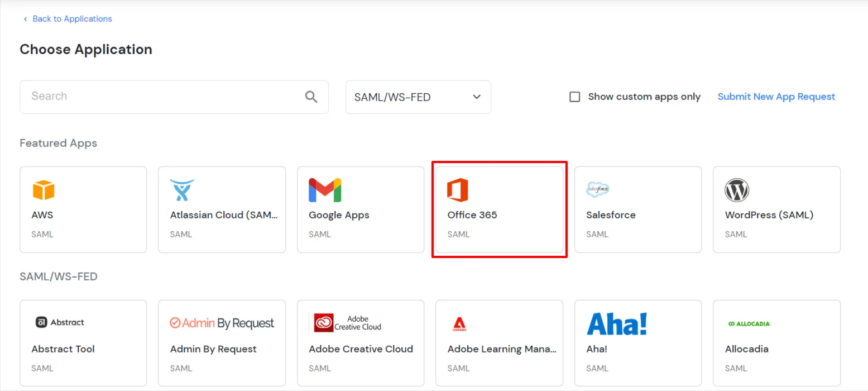
Task: Focus the Search input field
Action: click(174, 97)
